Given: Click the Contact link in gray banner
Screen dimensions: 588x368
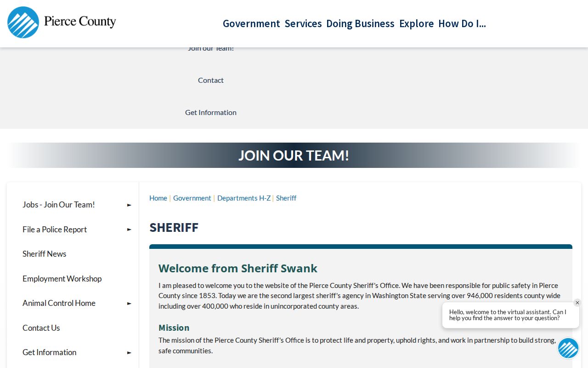Looking at the screenshot, I should tap(211, 80).
